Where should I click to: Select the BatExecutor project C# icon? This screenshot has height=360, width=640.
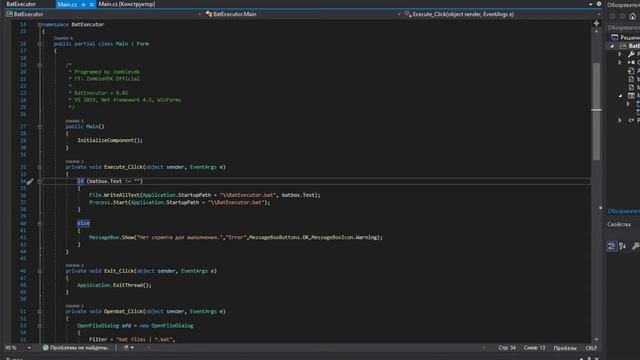(623, 46)
